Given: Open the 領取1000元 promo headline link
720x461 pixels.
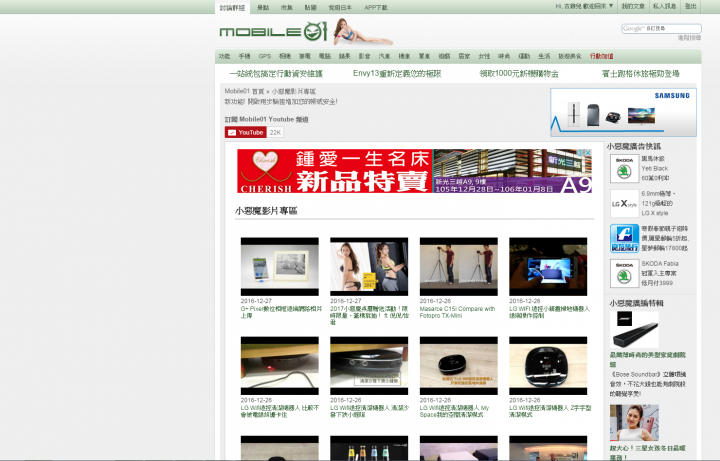Looking at the screenshot, I should click(519, 73).
